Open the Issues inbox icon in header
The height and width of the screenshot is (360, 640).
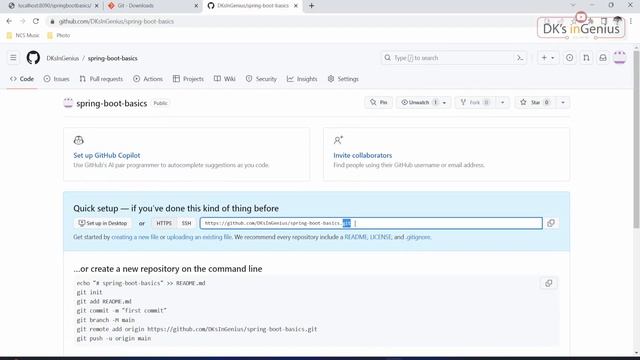pos(569,58)
